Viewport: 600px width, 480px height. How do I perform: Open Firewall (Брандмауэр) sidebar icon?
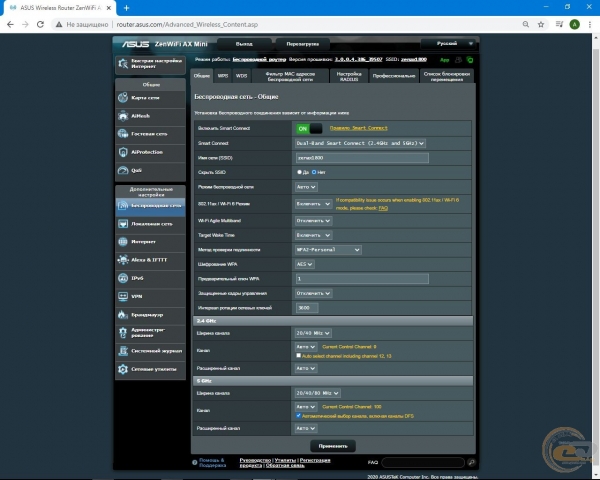[x=123, y=315]
